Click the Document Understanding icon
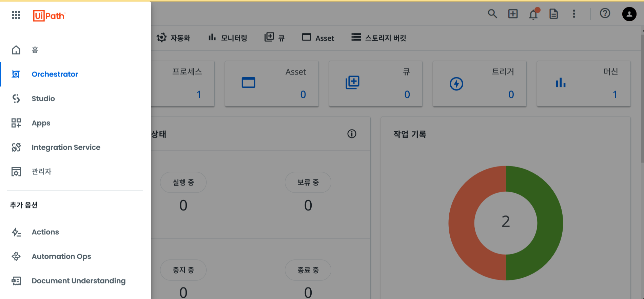 (16, 281)
